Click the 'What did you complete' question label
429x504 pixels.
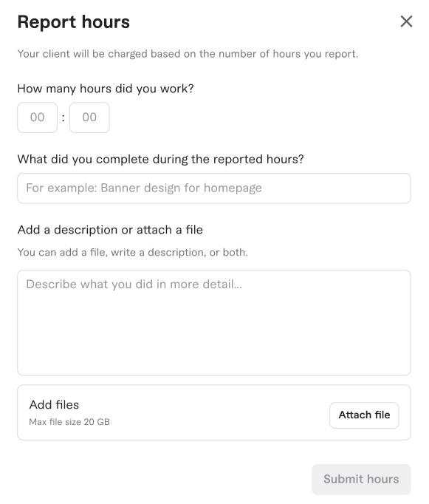pyautogui.click(x=160, y=160)
